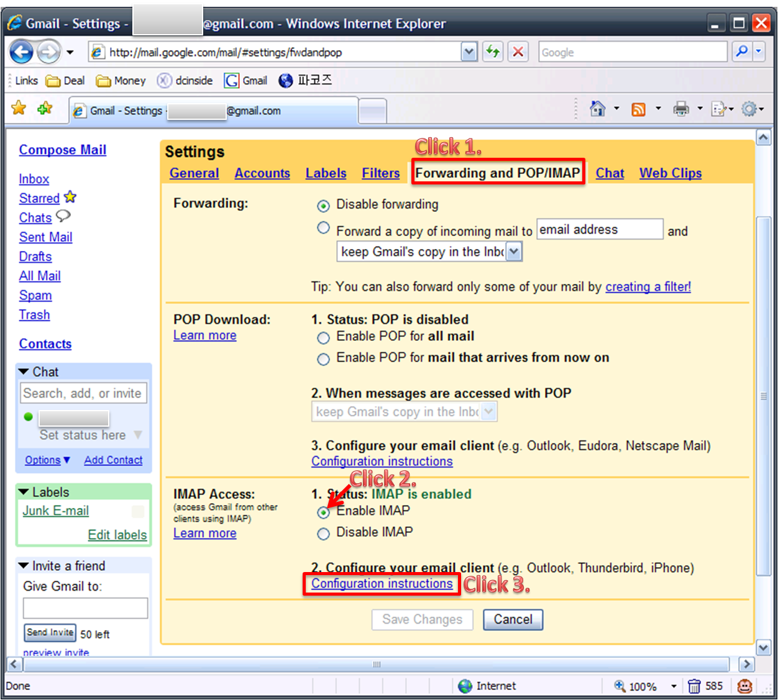Switch to the Chat settings tab
Screen dimensions: 778x700
(x=610, y=173)
